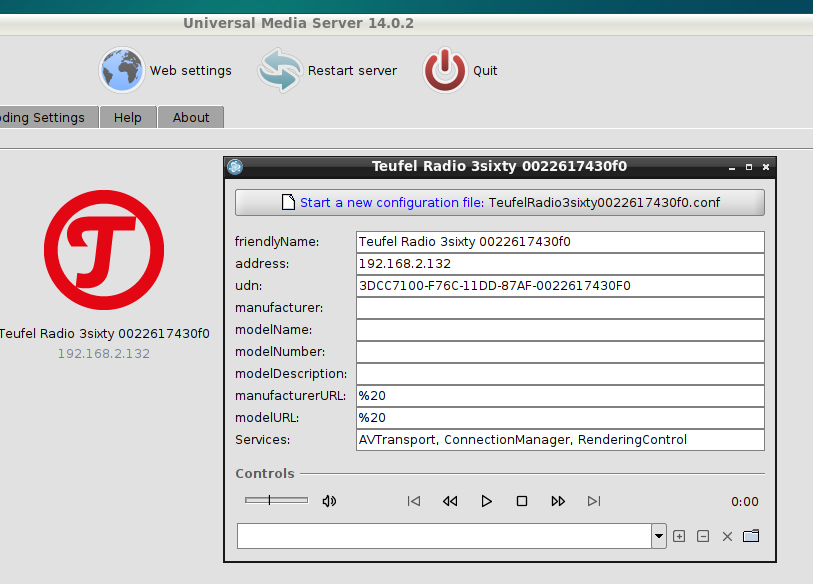The width and height of the screenshot is (813, 584).
Task: Click the Restart server label
Action: point(353,71)
